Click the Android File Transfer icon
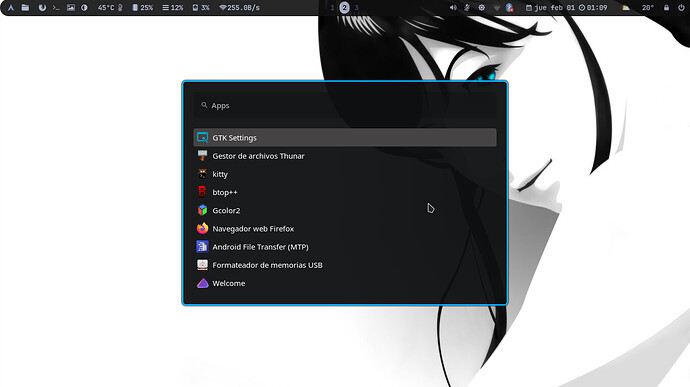 pos(202,247)
